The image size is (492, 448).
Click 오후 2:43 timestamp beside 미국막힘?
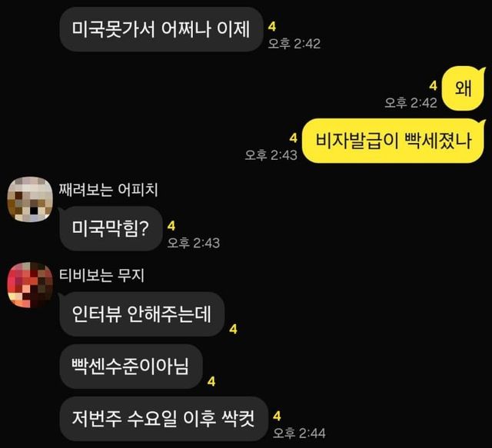click(194, 243)
